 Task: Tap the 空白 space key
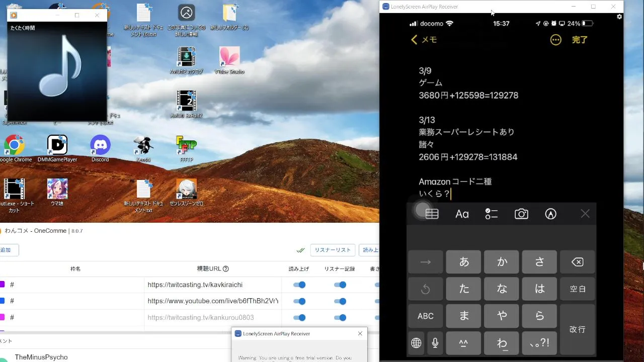(x=578, y=289)
